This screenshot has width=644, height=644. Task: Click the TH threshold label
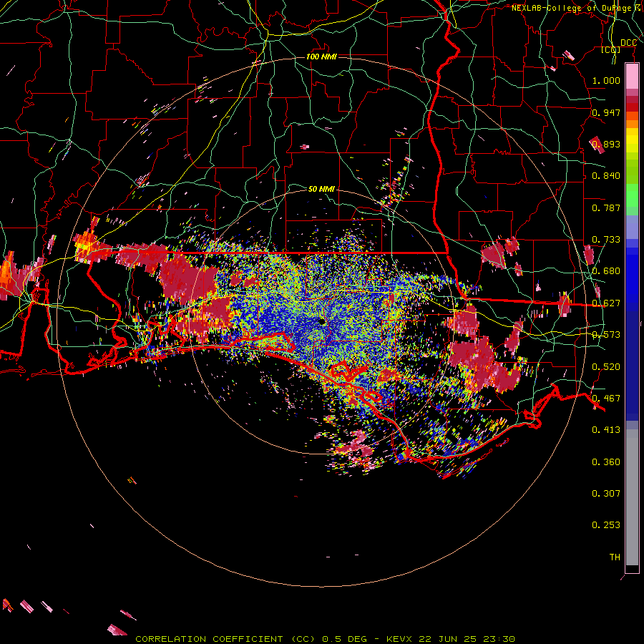[615, 557]
